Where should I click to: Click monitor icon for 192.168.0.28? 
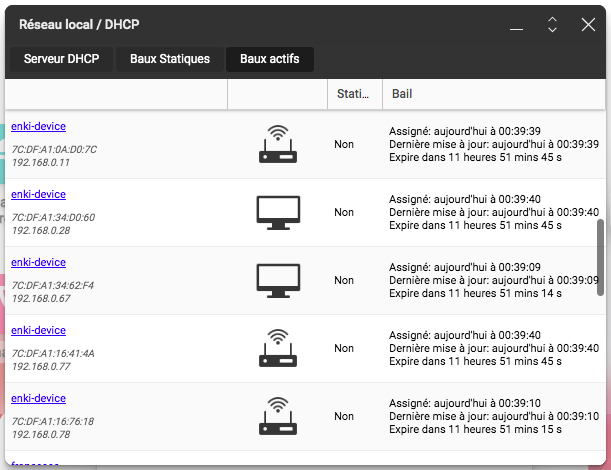click(x=278, y=212)
